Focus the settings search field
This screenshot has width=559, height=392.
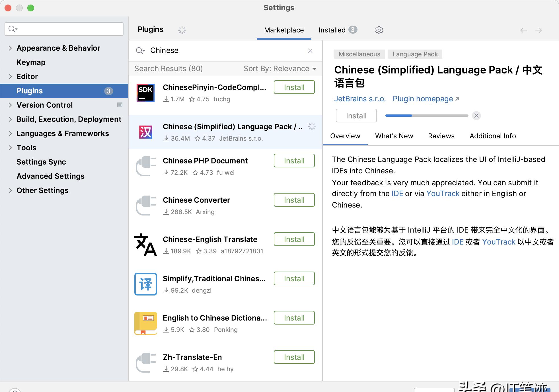pyautogui.click(x=64, y=29)
